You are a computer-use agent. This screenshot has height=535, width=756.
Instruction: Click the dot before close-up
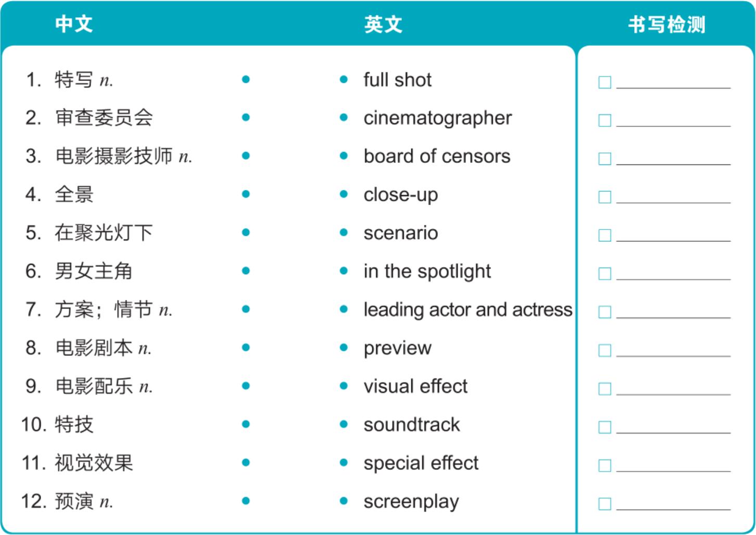point(344,194)
